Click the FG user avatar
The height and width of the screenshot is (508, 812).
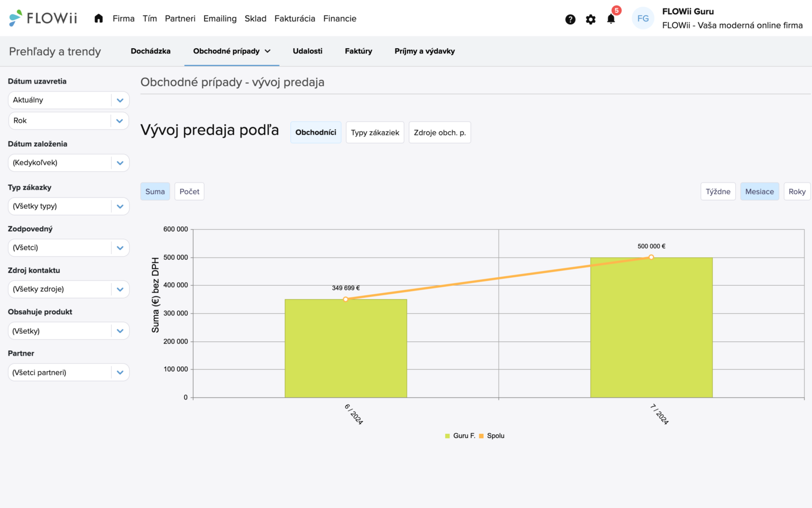coord(643,19)
